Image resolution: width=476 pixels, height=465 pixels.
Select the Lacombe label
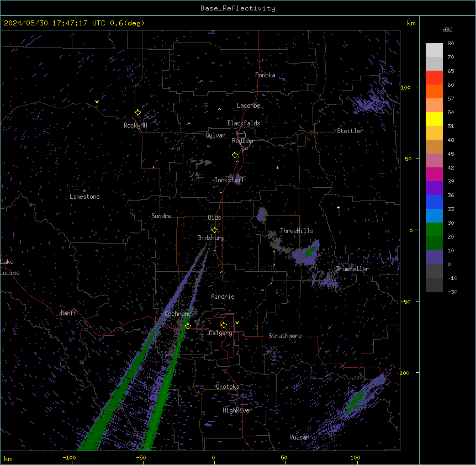[248, 105]
